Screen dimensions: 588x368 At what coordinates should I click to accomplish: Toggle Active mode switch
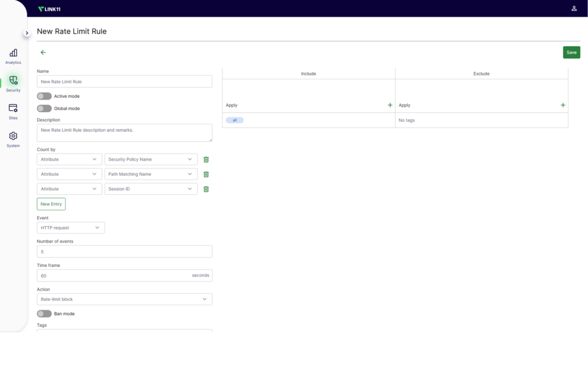pyautogui.click(x=44, y=96)
